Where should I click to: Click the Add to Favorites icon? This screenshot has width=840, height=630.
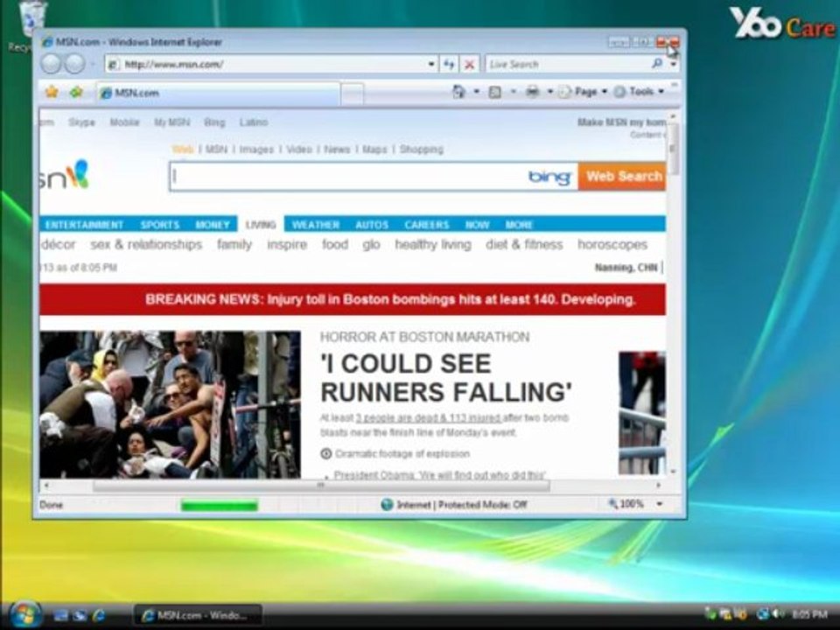coord(76,92)
